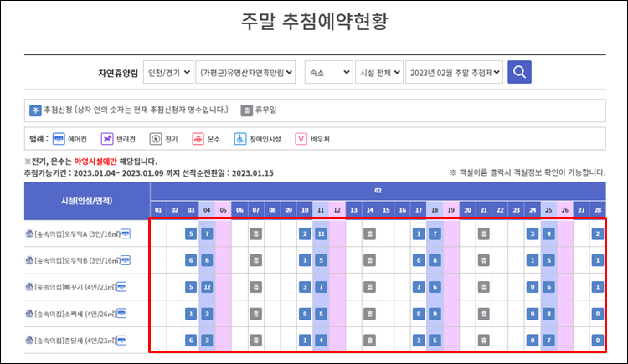
Task: Click 뻐꾸기 closed-day icon on day 21
Action: pos(484,287)
